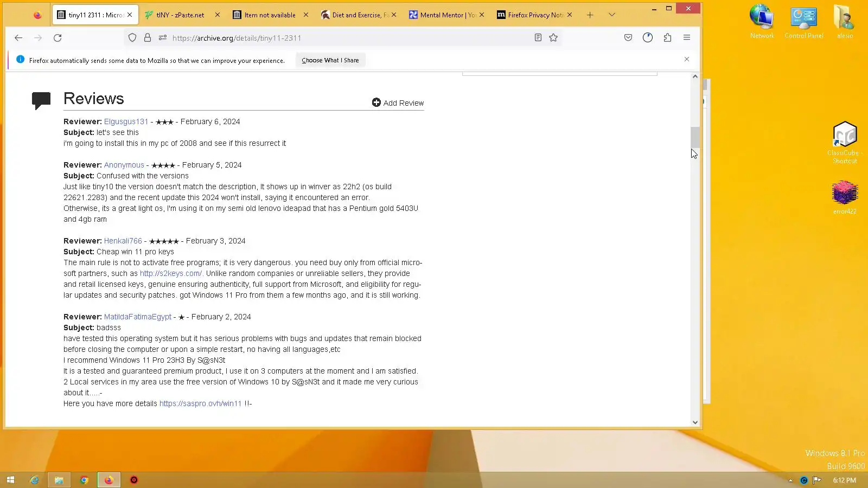This screenshot has height=488, width=868.
Task: Open reviewer Henkali766 profile
Action: click(123, 241)
